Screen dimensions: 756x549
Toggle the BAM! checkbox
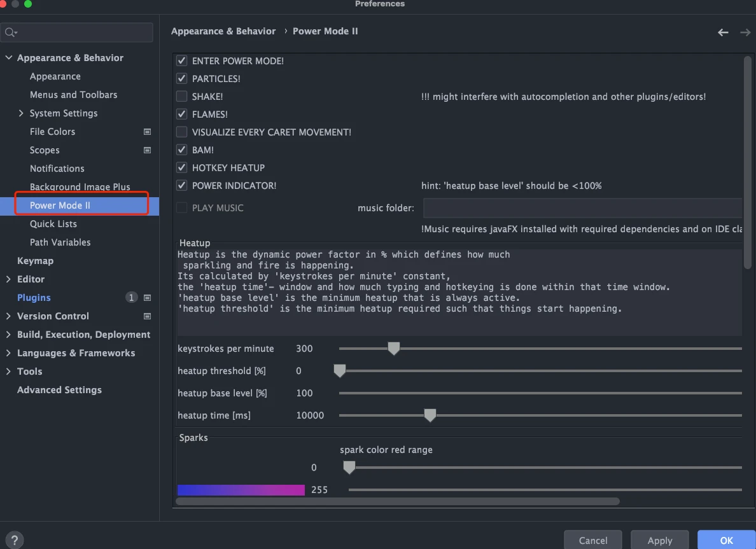point(182,150)
